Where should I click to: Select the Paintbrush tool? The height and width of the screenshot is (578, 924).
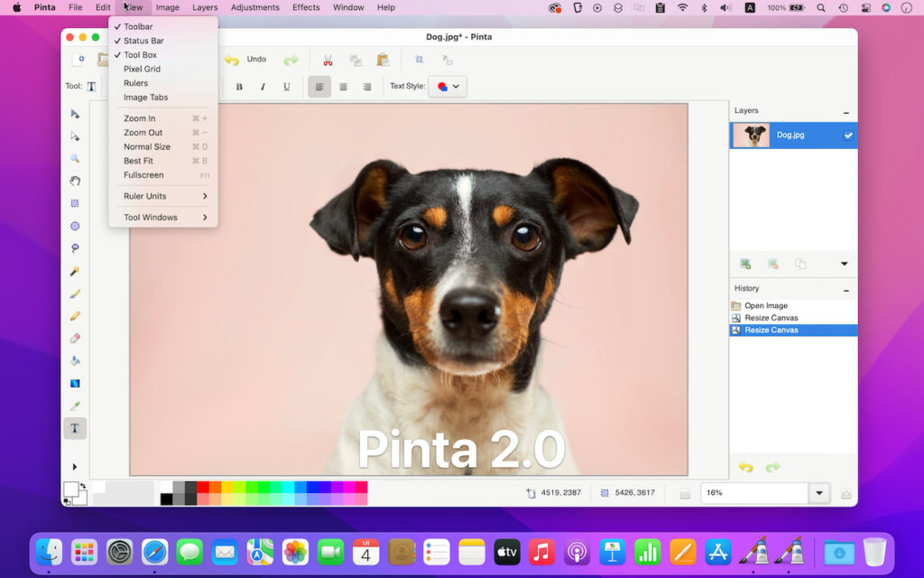point(75,294)
